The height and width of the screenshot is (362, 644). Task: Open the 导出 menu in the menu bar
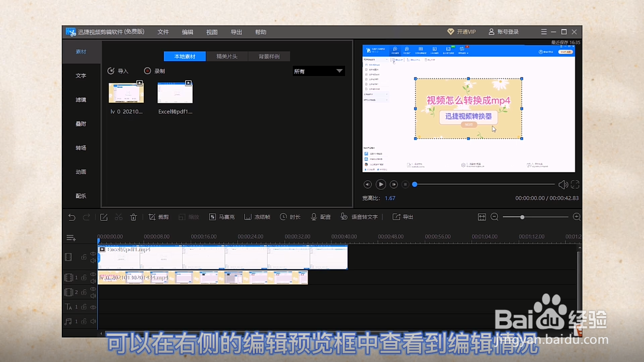236,32
